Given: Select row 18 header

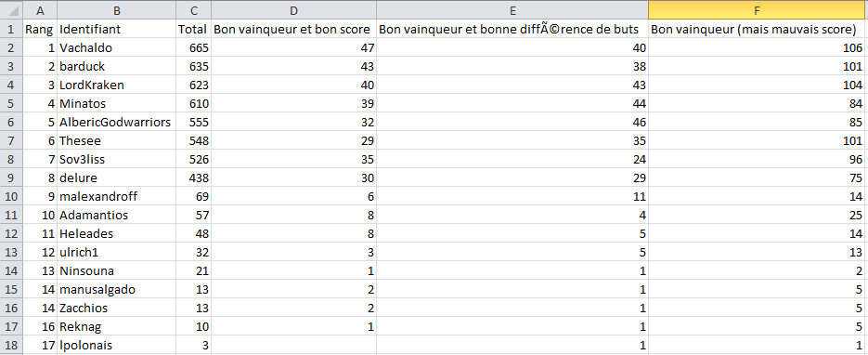Looking at the screenshot, I should point(12,345).
